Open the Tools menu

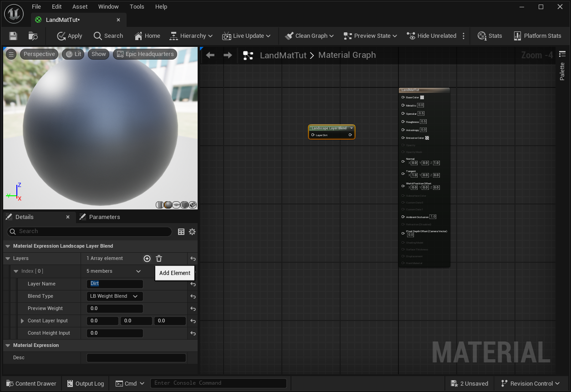click(x=137, y=7)
